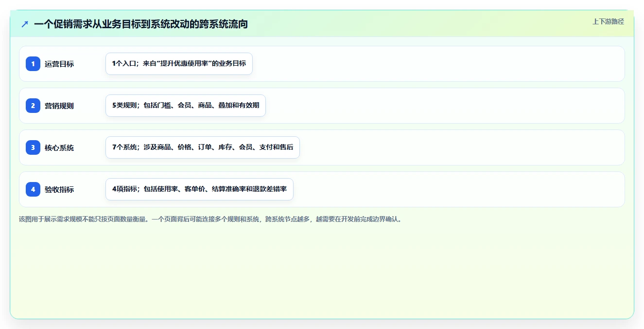
Task: Click the step 2 number badge
Action: [33, 106]
